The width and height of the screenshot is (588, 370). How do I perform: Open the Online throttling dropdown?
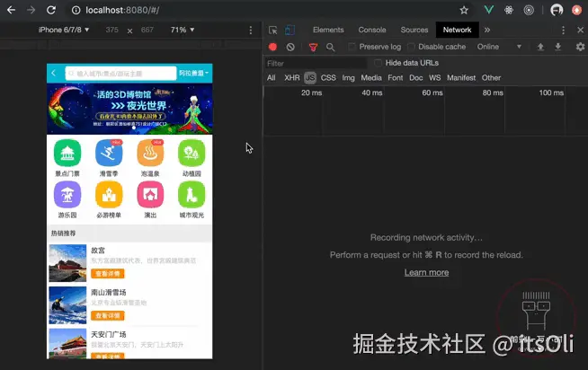click(499, 47)
